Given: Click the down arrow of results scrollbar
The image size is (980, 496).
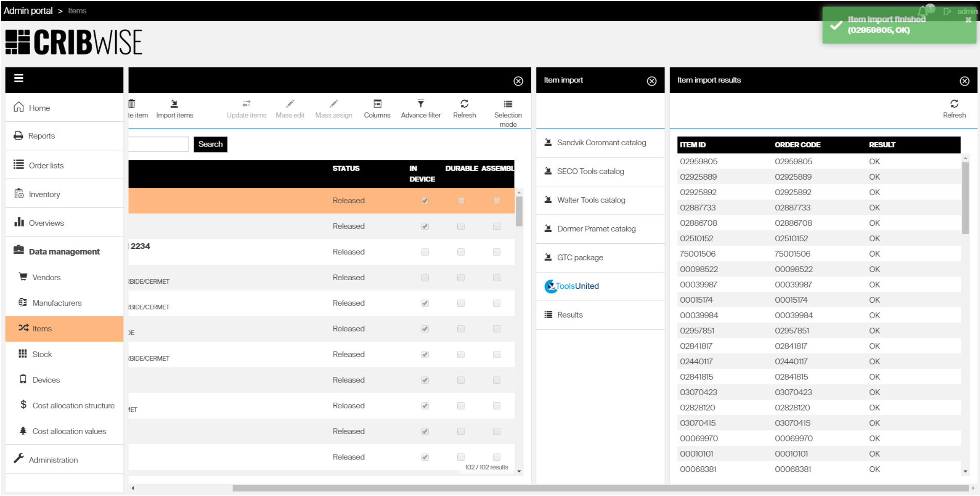Looking at the screenshot, I should [965, 472].
